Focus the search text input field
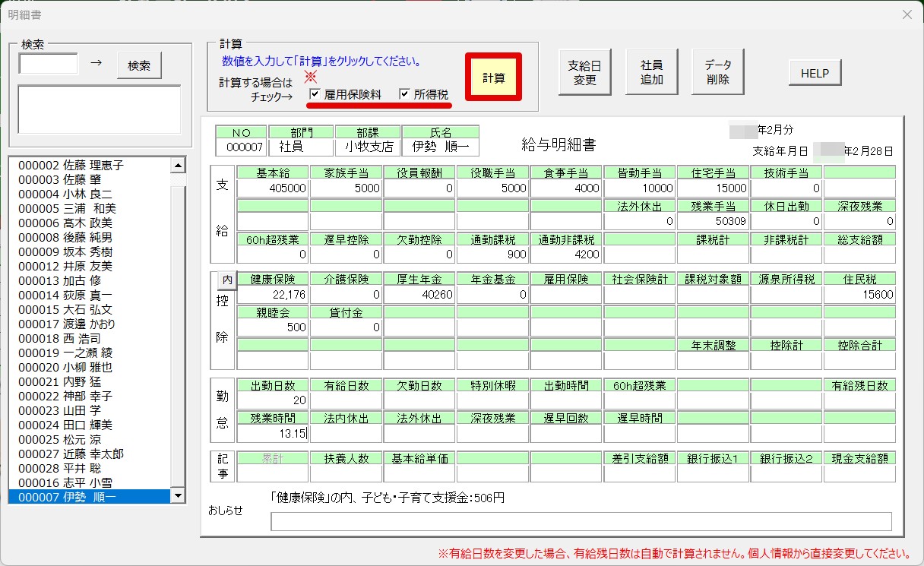Image resolution: width=924 pixels, height=566 pixels. point(49,64)
